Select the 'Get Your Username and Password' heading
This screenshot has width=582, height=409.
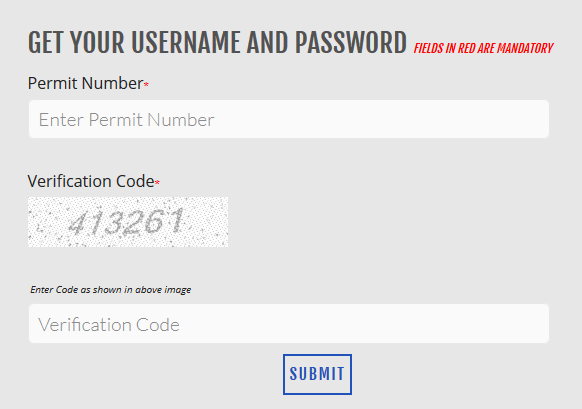point(218,43)
